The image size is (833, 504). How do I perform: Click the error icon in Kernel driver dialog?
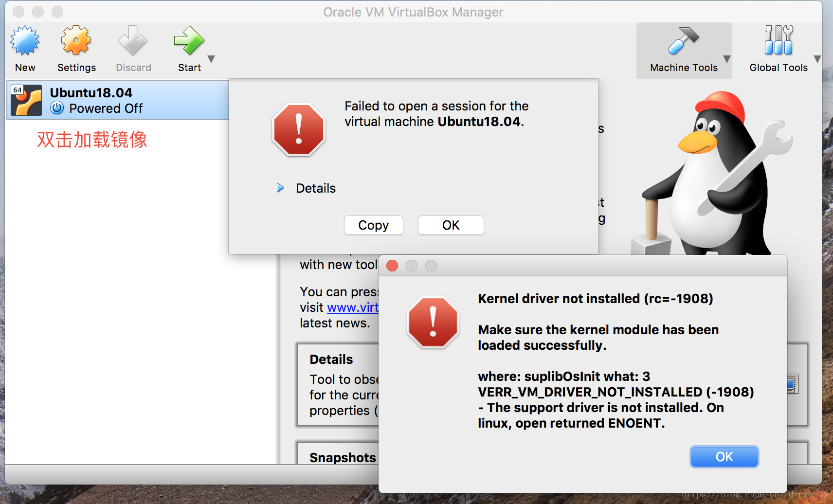click(x=433, y=323)
